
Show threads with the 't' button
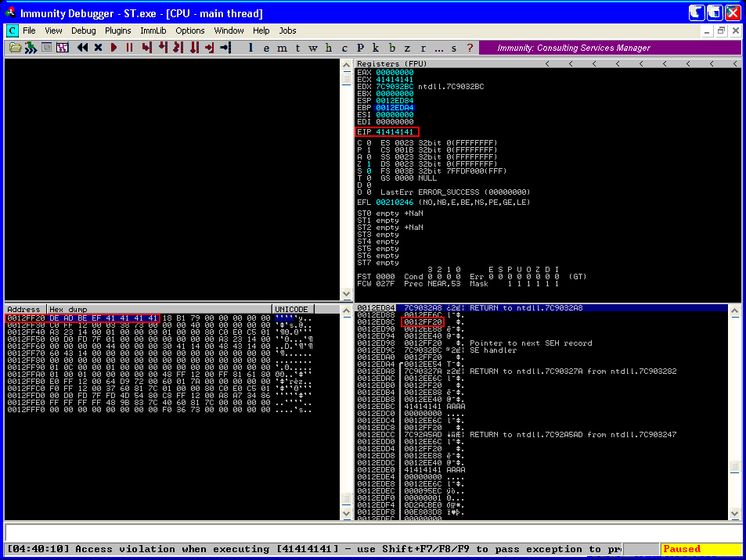pos(297,48)
